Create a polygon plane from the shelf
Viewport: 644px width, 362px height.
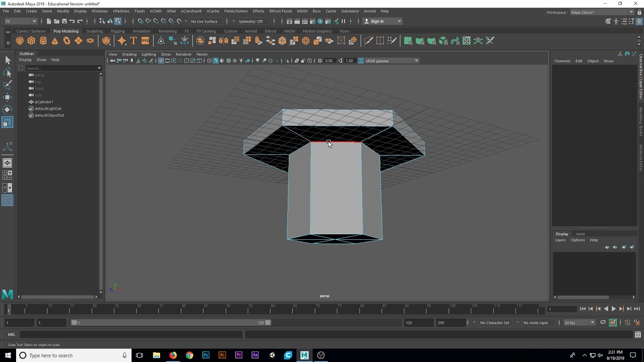click(x=78, y=41)
